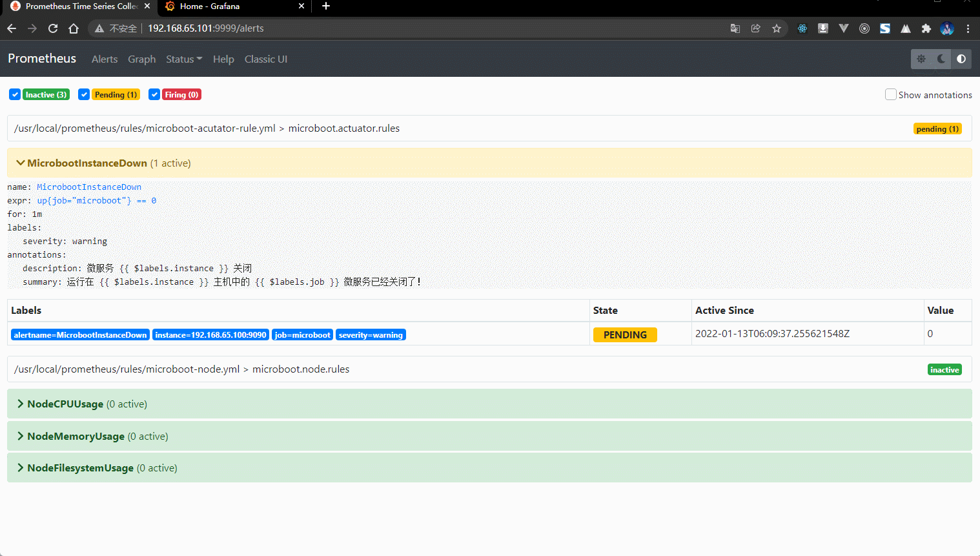The height and width of the screenshot is (556, 980).
Task: Click the alertname=MicrobootInstanceDown label badge
Action: pyautogui.click(x=80, y=335)
